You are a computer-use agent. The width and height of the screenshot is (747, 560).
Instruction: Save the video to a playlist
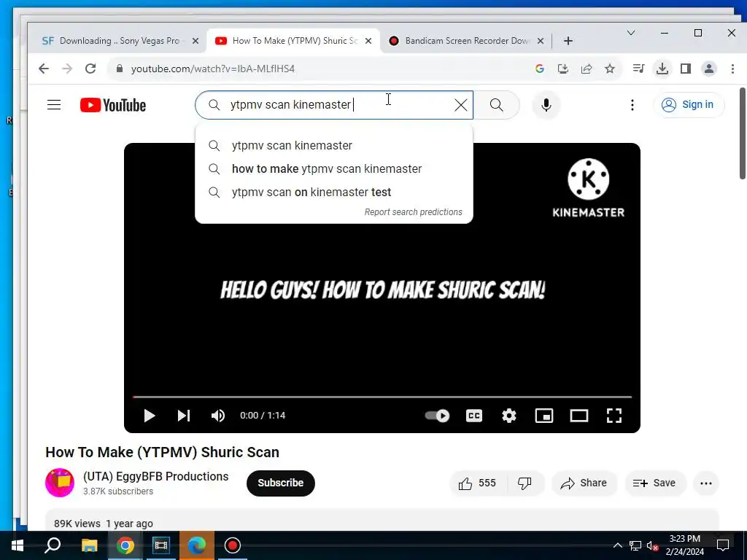(x=655, y=483)
